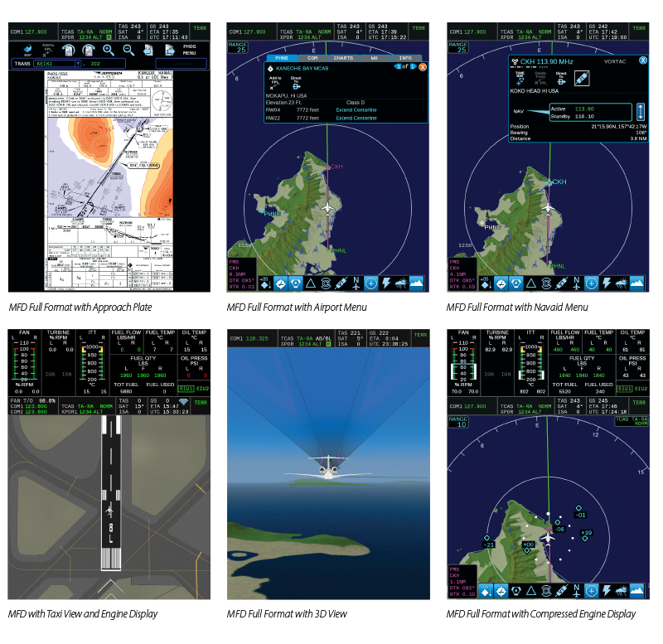Select the NAV Active 113.90 frequency box

click(591, 112)
